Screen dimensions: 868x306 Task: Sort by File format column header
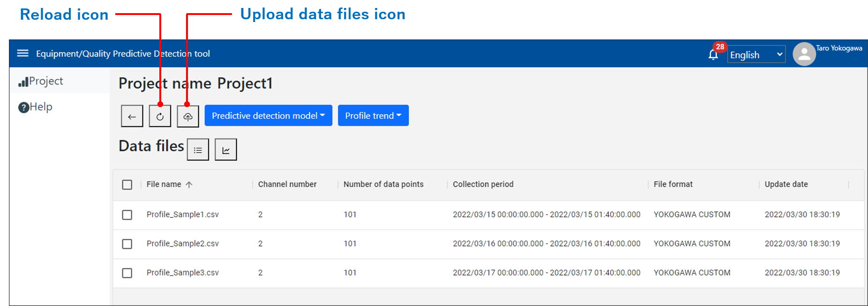coord(673,184)
